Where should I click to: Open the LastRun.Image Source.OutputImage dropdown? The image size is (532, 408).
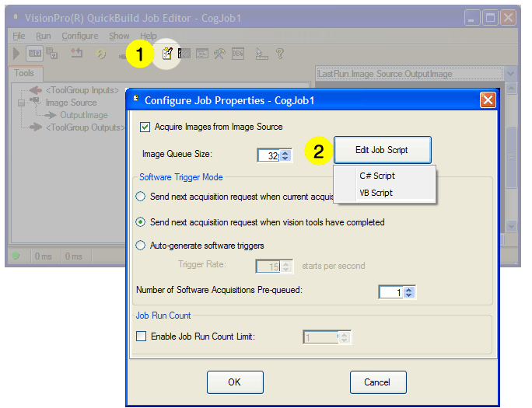tap(511, 74)
